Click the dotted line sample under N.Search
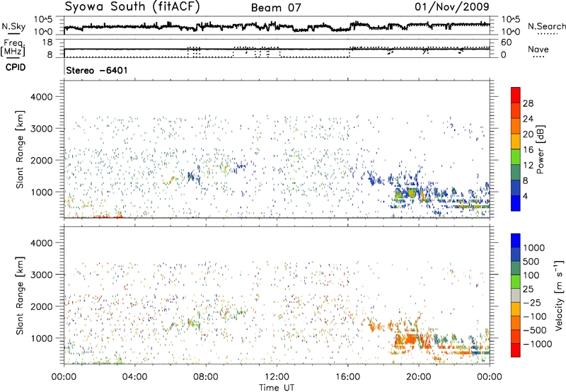The image size is (566, 392). 546,33
